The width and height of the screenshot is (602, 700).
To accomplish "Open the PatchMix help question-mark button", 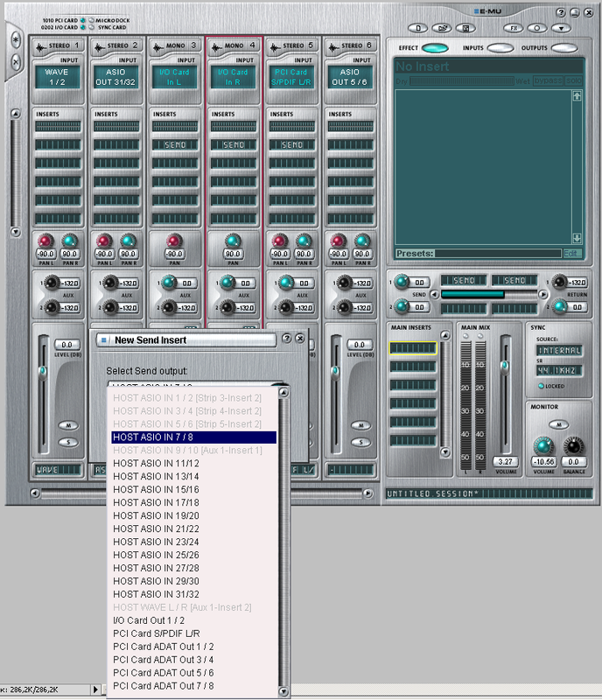I will 561,12.
